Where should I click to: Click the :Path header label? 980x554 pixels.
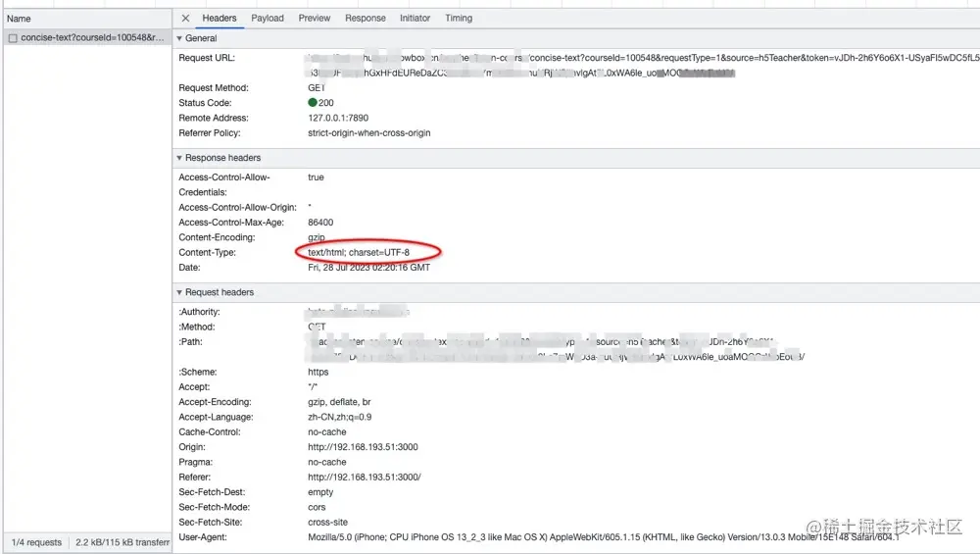tap(191, 342)
